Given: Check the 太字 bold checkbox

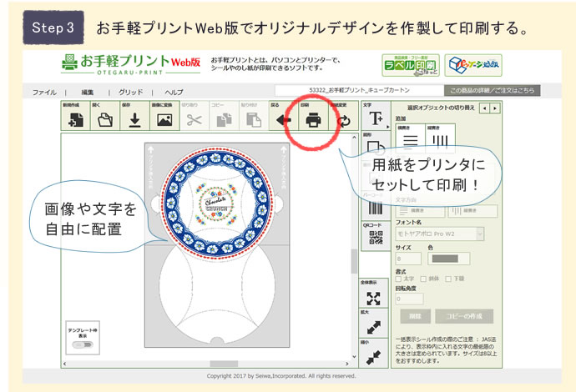Looking at the screenshot, I should pos(398,279).
